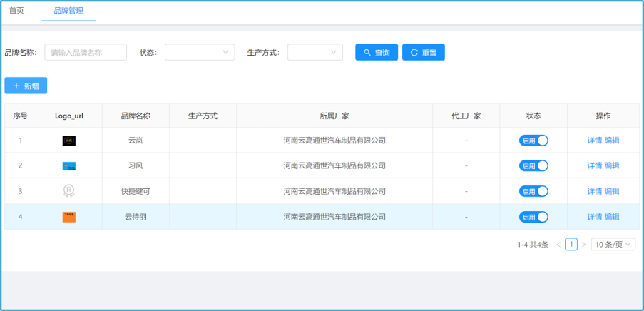Disable the 习风 brand status switch
The height and width of the screenshot is (311, 644).
pos(533,166)
